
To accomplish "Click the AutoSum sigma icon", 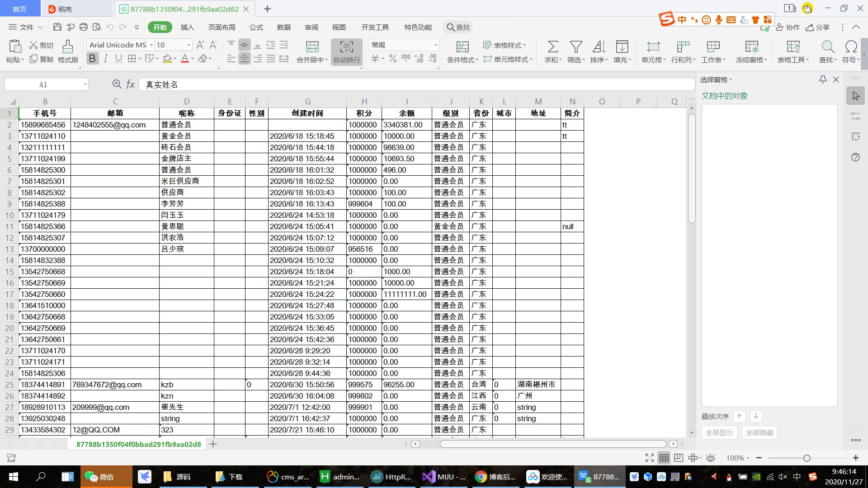I will (552, 47).
